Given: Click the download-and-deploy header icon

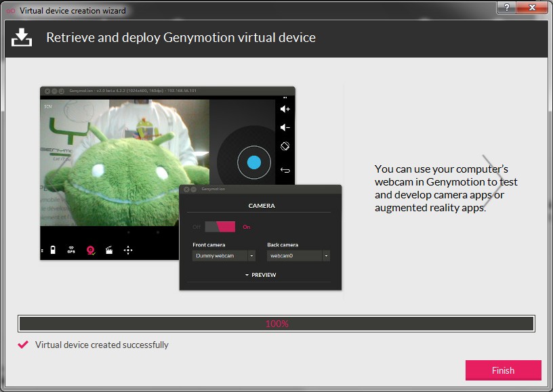Looking at the screenshot, I should tap(22, 37).
